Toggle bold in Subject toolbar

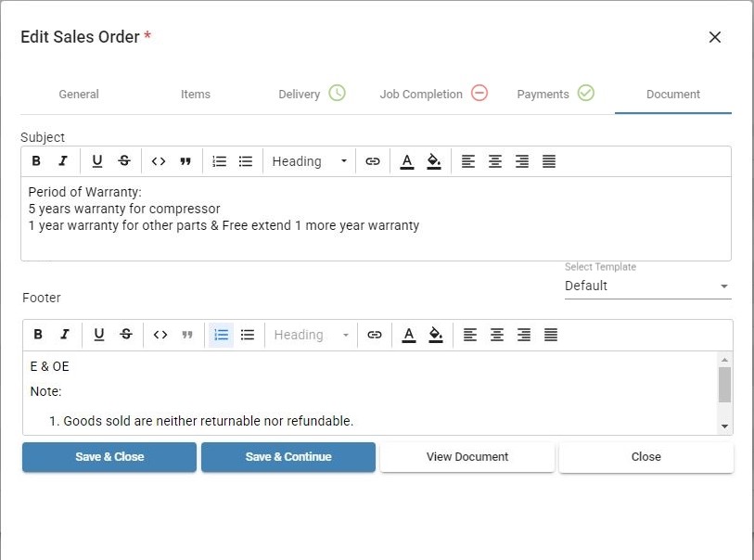[36, 161]
